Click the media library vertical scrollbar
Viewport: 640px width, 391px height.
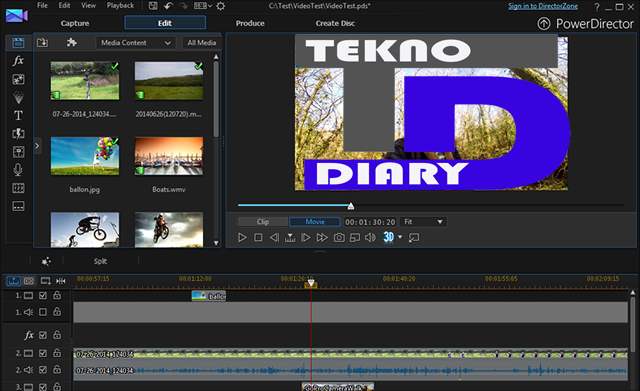click(216, 99)
